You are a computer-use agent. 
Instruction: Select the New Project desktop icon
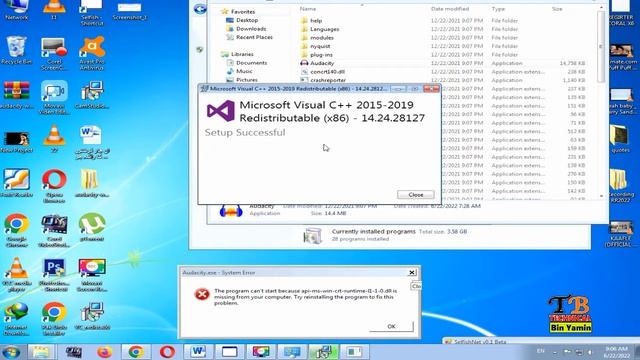[16, 142]
